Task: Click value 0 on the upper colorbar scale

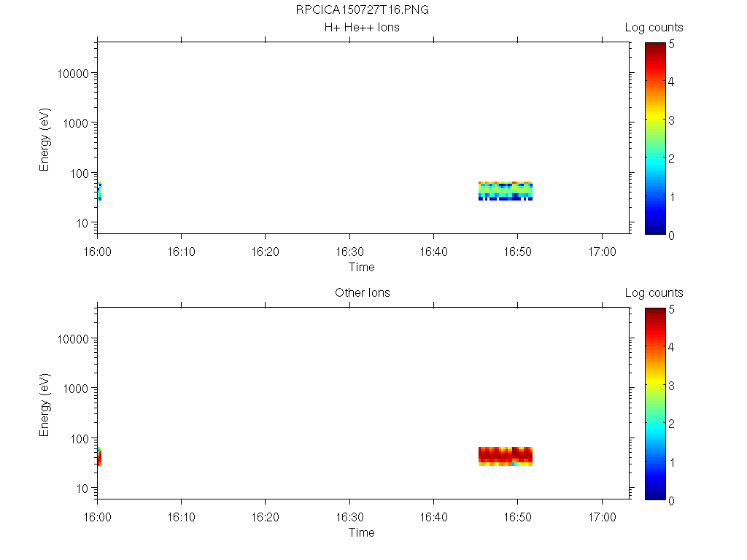Action: 671,236
